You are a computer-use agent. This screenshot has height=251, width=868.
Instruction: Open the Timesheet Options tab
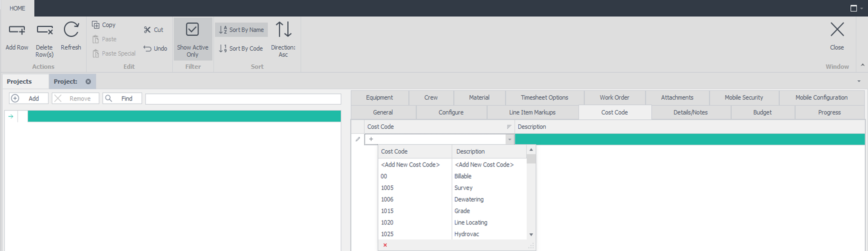pos(544,98)
